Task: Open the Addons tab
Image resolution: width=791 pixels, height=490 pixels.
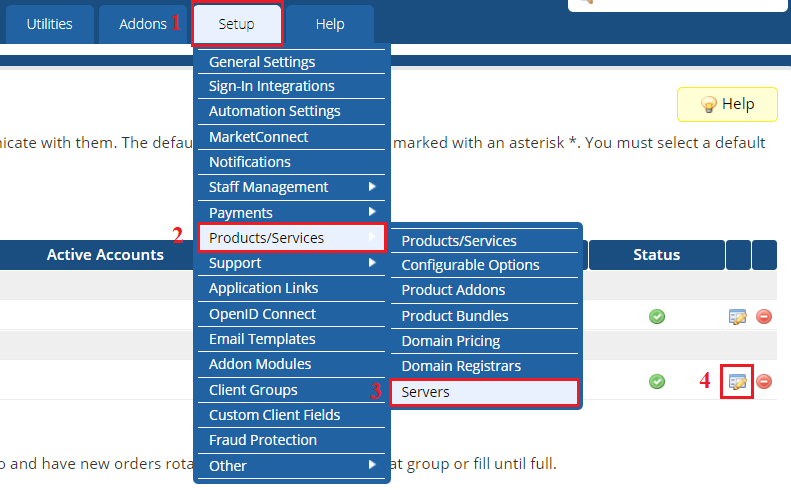Action: (143, 24)
